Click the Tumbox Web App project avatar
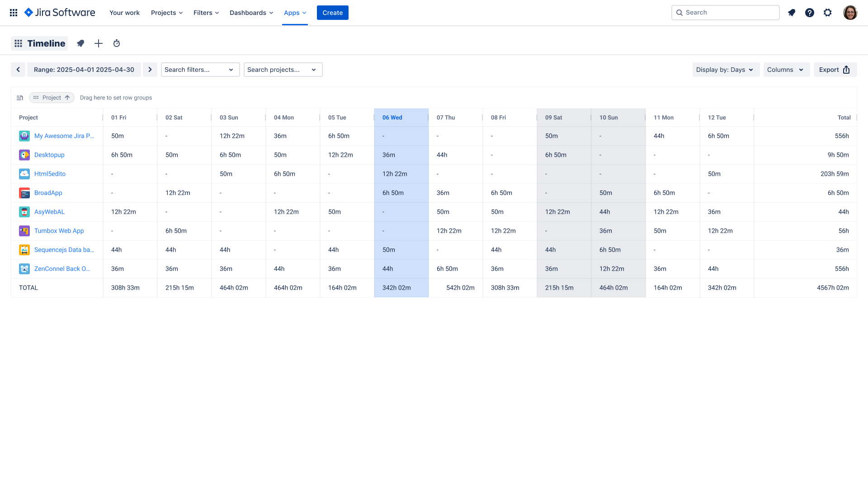 point(24,231)
